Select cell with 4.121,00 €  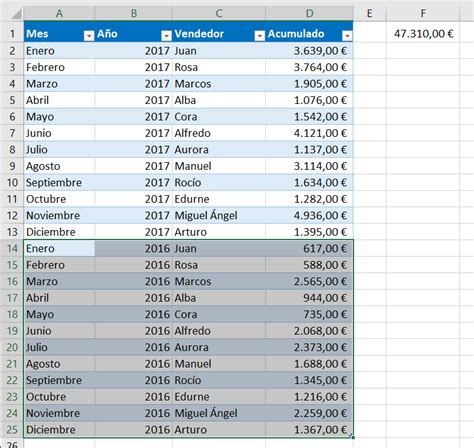(x=309, y=133)
